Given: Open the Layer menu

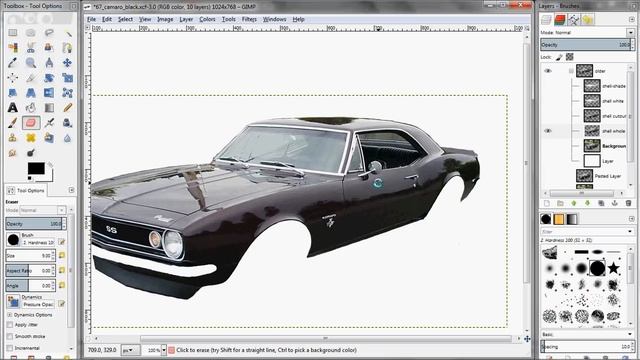Looking at the screenshot, I should (186, 19).
